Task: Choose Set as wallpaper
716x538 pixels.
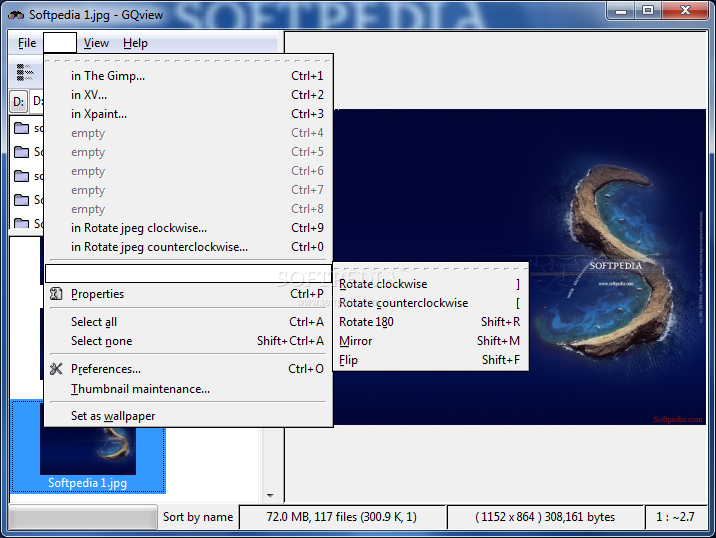Action: pos(188,416)
